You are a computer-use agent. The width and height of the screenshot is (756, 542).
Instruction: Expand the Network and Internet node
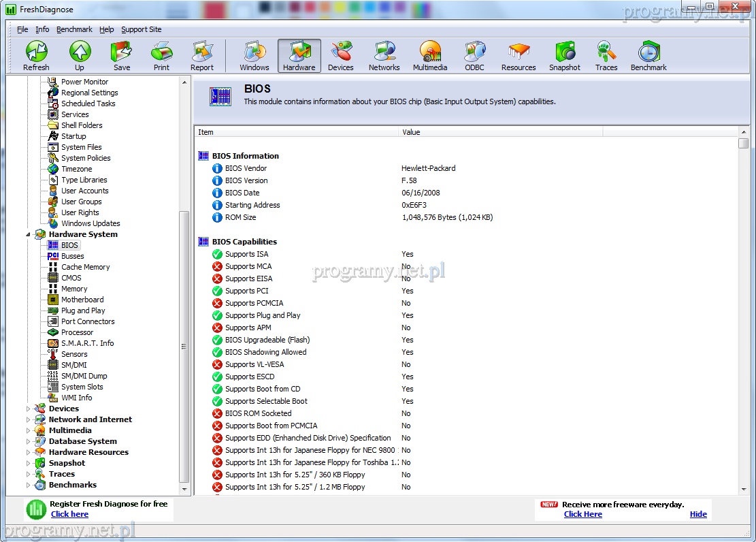tap(29, 419)
